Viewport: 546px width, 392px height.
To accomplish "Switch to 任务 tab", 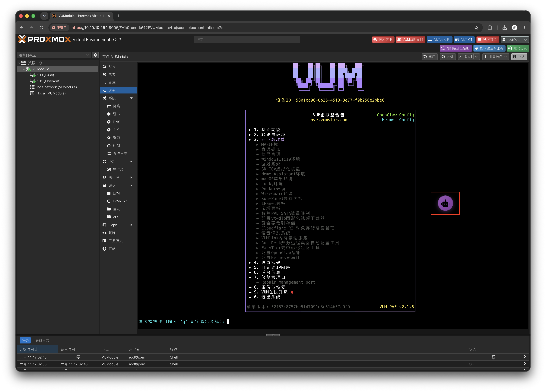I will pyautogui.click(x=25, y=340).
